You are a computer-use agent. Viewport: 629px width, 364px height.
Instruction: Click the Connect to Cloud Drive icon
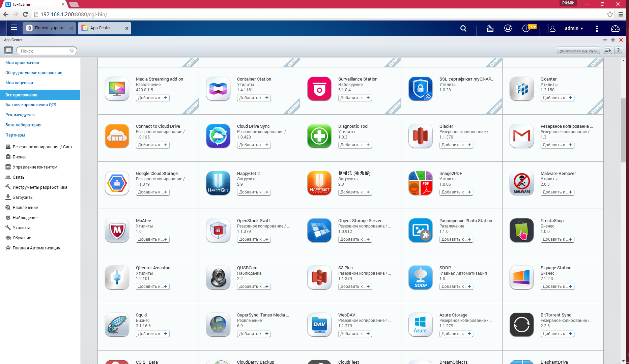[117, 136]
